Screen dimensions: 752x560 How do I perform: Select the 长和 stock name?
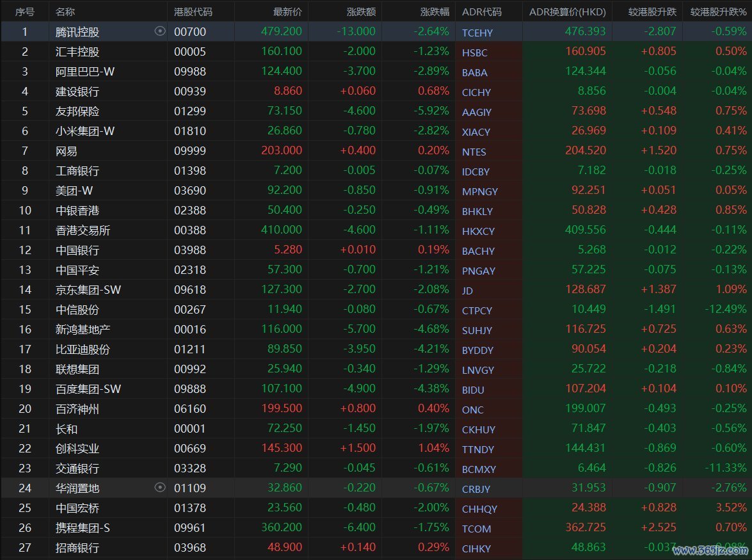point(66,429)
